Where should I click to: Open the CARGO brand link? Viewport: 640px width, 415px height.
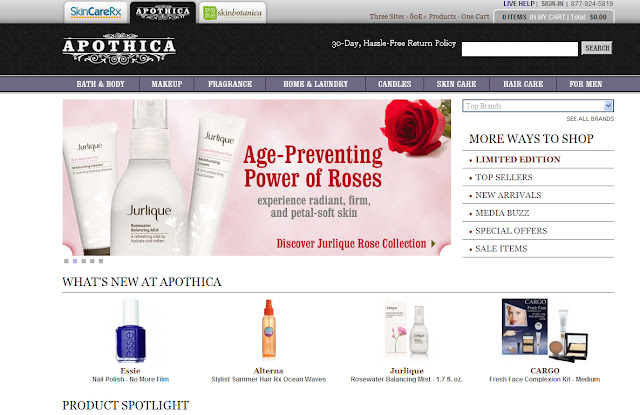(544, 371)
